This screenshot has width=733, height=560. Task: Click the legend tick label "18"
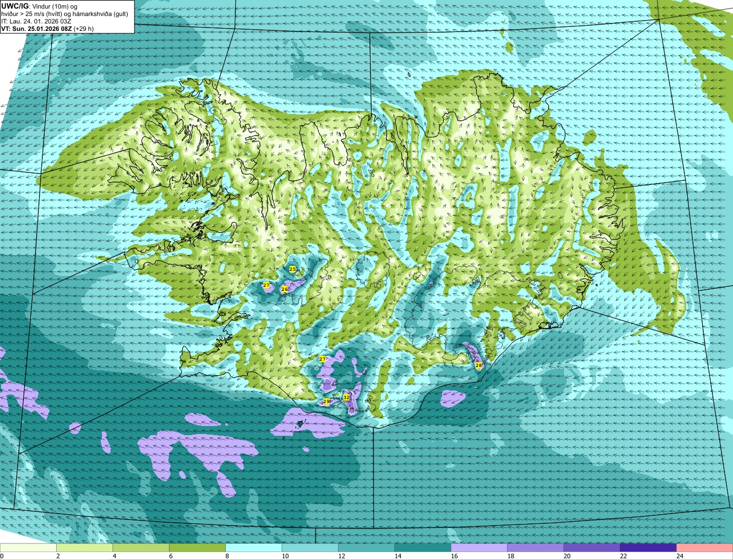click(510, 555)
